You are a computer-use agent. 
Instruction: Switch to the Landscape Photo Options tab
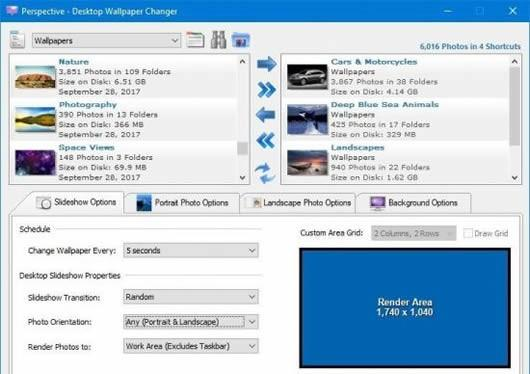click(298, 203)
